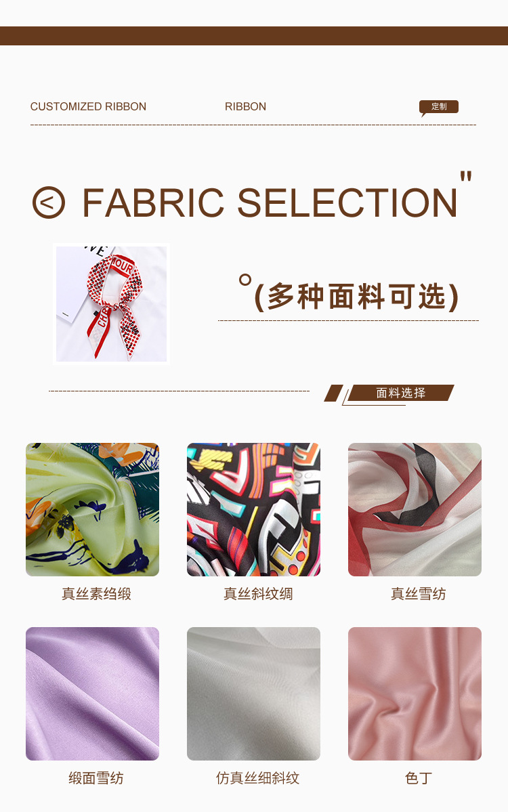
Task: Select the white 仿真丝细斜纹 fabric swatch
Action: [254, 694]
